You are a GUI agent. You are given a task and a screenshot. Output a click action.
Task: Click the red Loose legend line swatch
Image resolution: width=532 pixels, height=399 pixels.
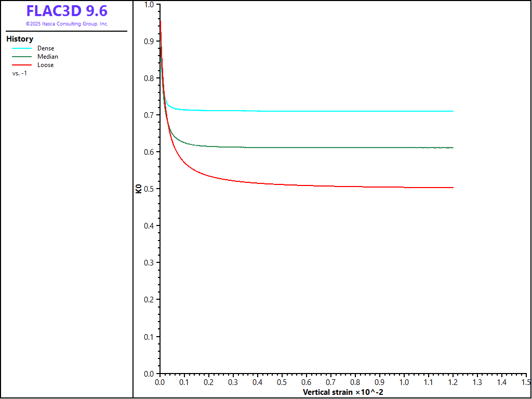pyautogui.click(x=22, y=65)
